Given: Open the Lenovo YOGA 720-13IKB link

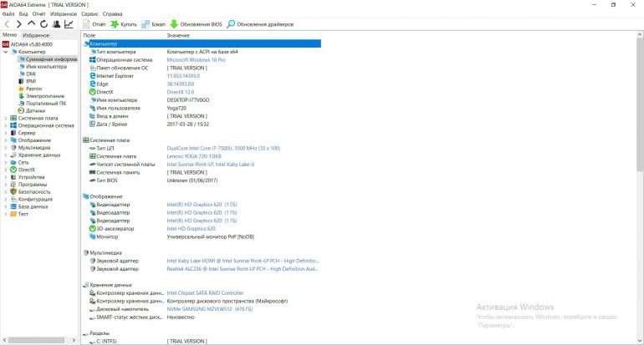Looking at the screenshot, I should click(194, 156).
